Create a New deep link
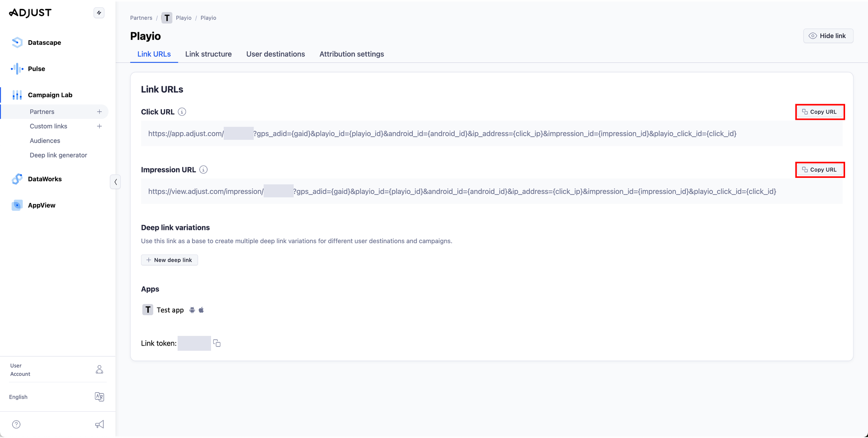This screenshot has height=438, width=868. pos(170,260)
